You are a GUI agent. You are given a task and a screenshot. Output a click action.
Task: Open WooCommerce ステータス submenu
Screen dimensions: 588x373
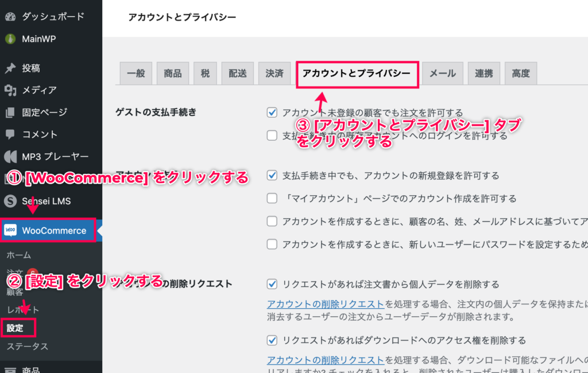pyautogui.click(x=28, y=346)
